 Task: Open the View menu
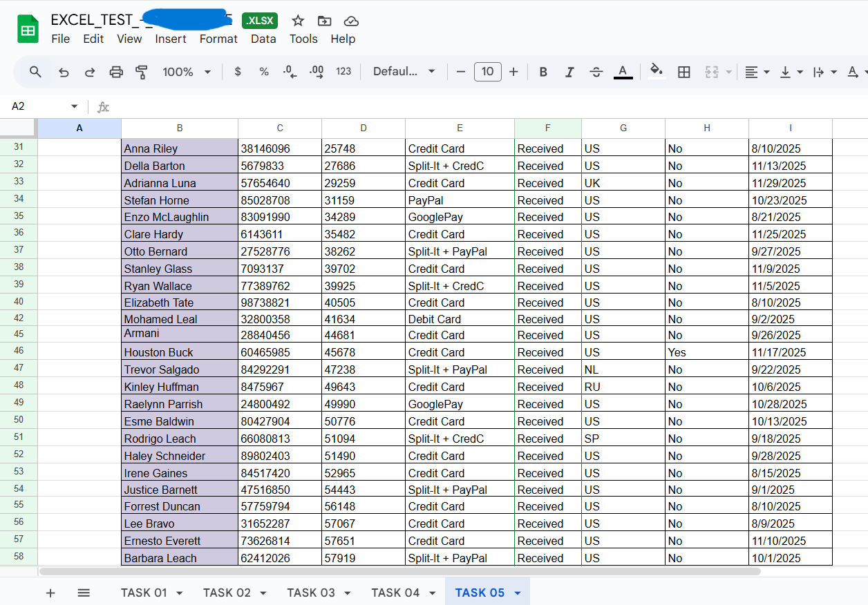pyautogui.click(x=129, y=39)
